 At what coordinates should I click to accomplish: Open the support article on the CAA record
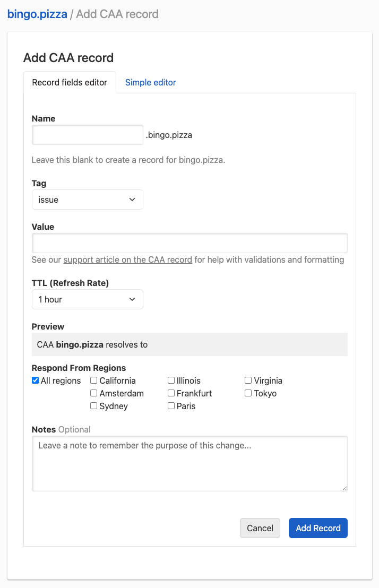point(128,260)
